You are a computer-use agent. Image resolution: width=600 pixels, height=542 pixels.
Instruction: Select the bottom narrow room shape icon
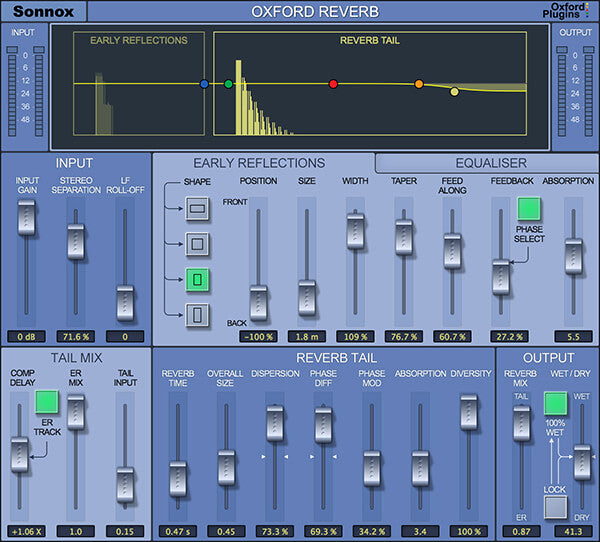coord(198,316)
